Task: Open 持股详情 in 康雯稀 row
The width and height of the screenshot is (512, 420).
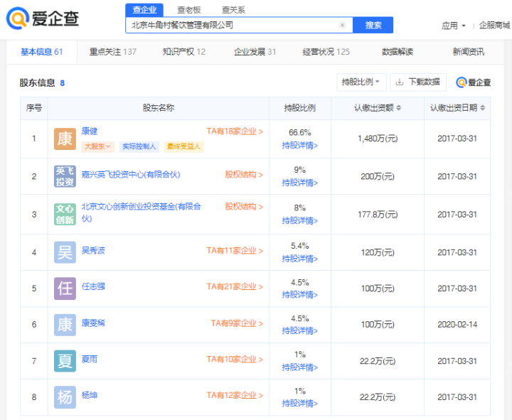Action: tap(300, 331)
